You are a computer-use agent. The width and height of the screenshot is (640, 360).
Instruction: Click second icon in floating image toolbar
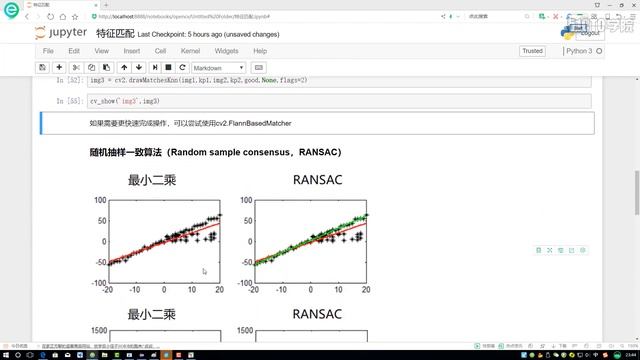pyautogui.click(x=549, y=250)
